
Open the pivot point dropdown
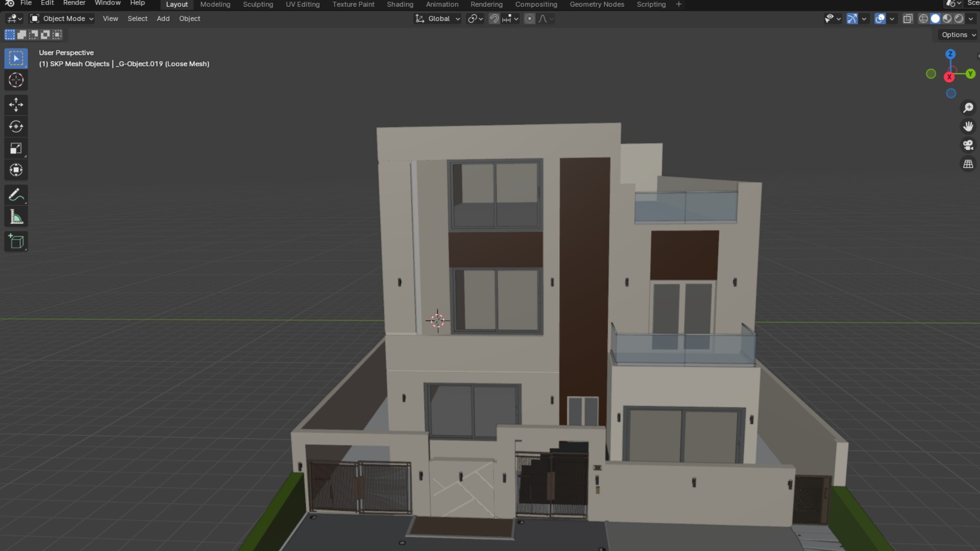(475, 19)
